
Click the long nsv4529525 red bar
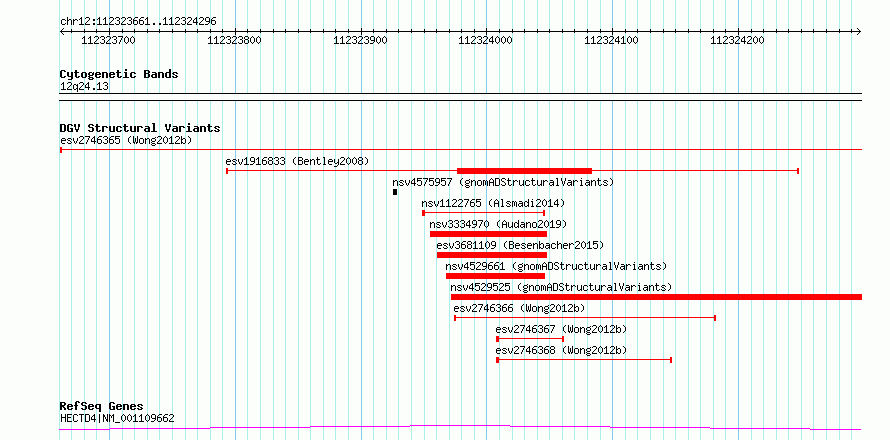coord(656,297)
